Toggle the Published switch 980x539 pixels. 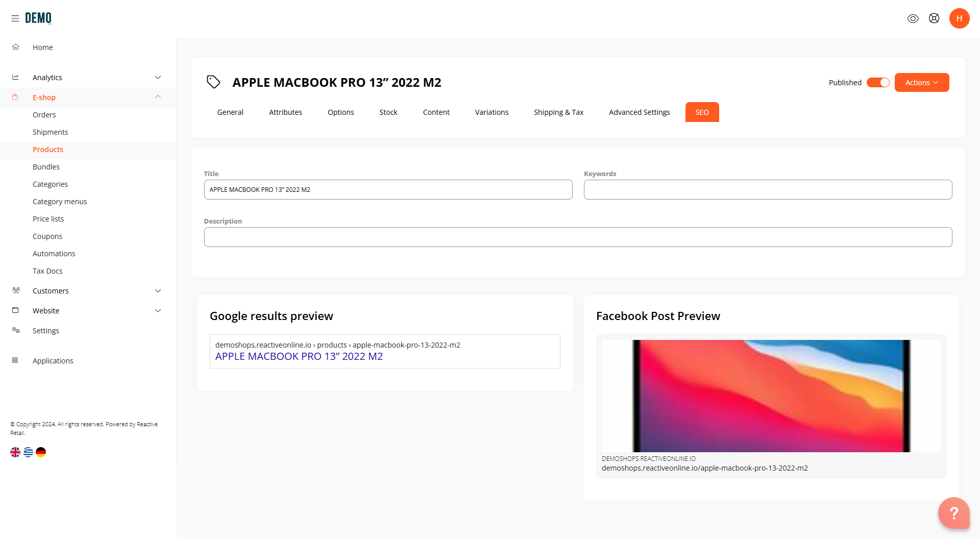pyautogui.click(x=878, y=83)
